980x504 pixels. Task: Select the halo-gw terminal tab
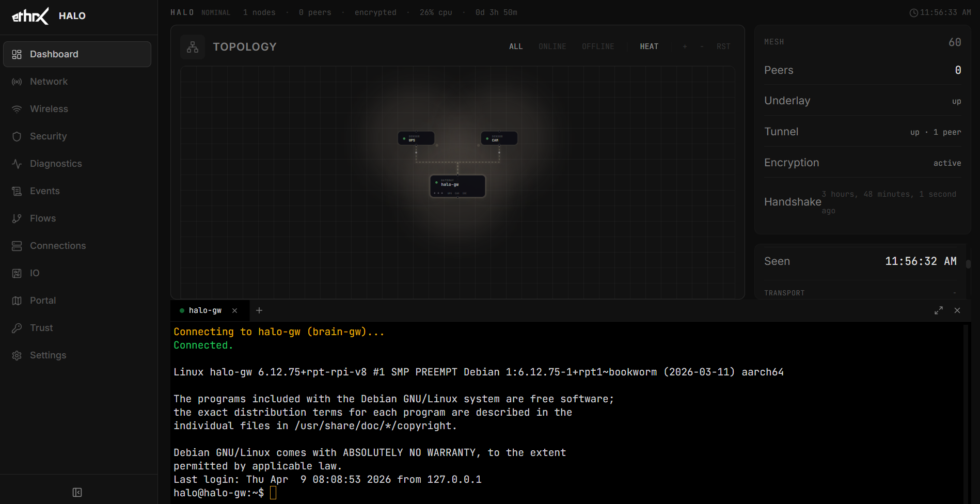pos(205,310)
